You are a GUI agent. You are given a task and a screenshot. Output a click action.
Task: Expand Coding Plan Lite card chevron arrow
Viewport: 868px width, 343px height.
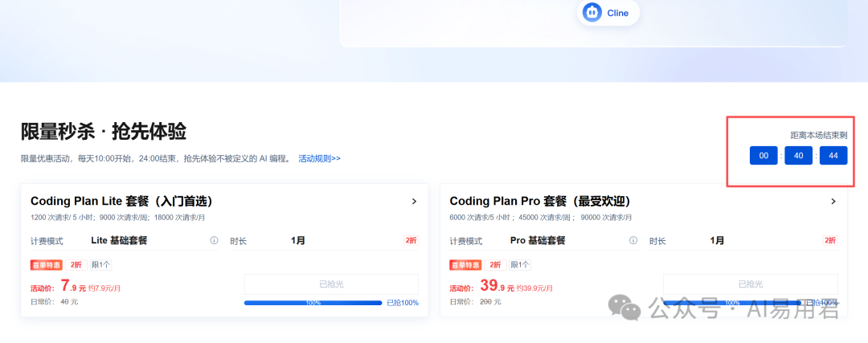(414, 202)
